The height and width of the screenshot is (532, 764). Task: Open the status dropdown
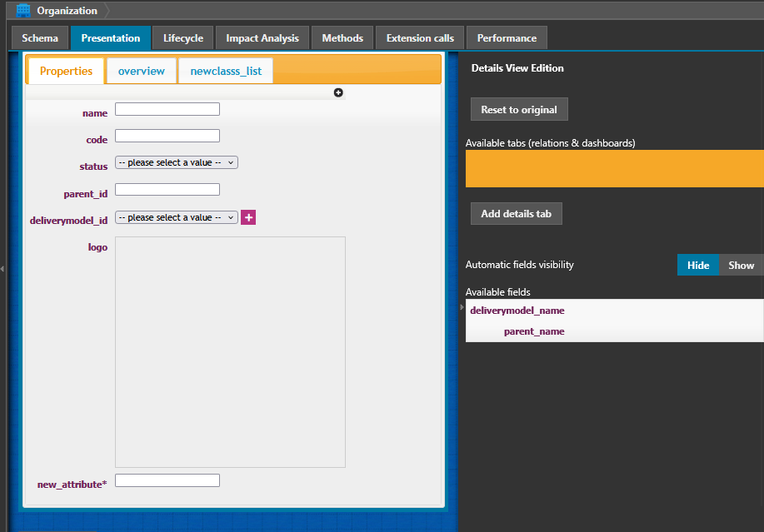point(177,163)
